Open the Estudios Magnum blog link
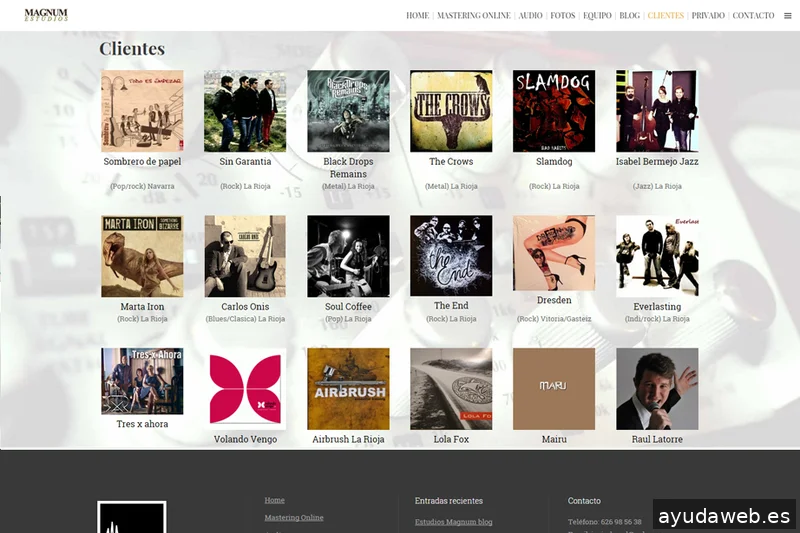This screenshot has width=800, height=533. 454,522
